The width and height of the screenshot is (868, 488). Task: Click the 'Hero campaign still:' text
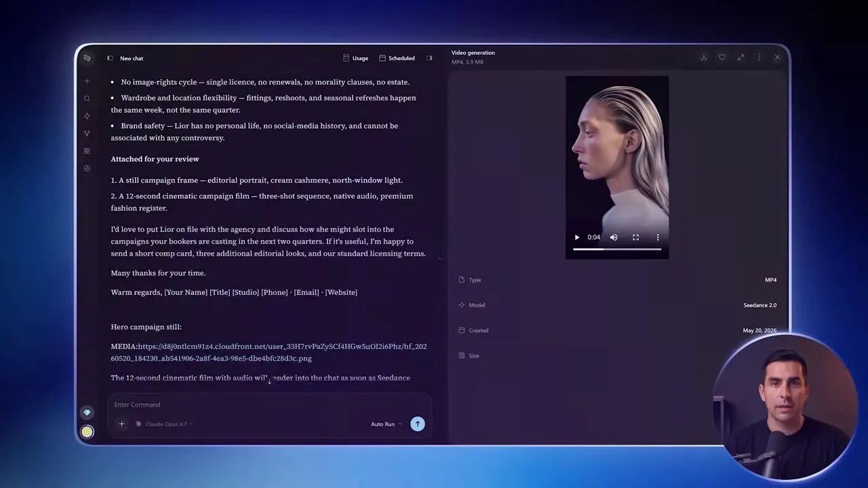146,327
